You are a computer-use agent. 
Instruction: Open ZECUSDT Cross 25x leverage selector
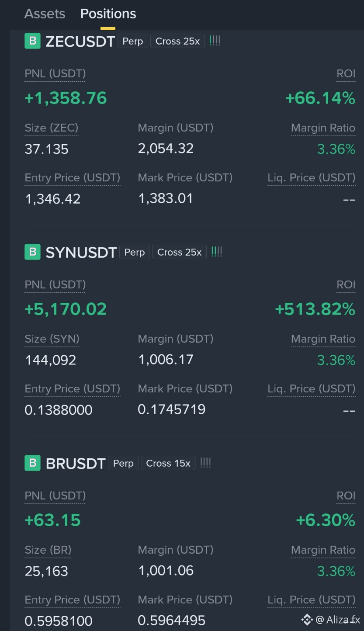pyautogui.click(x=177, y=41)
